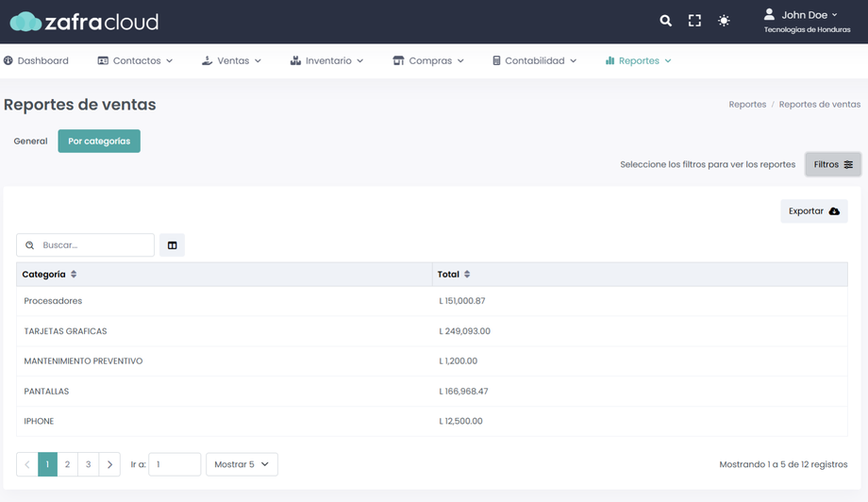Image resolution: width=868 pixels, height=502 pixels.
Task: Expand the Compras chevron
Action: click(x=460, y=61)
